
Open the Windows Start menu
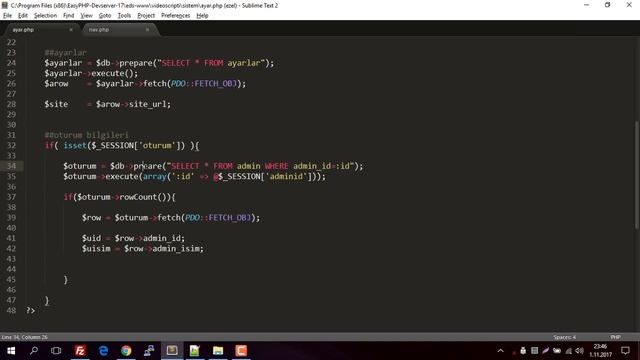pyautogui.click(x=11, y=351)
